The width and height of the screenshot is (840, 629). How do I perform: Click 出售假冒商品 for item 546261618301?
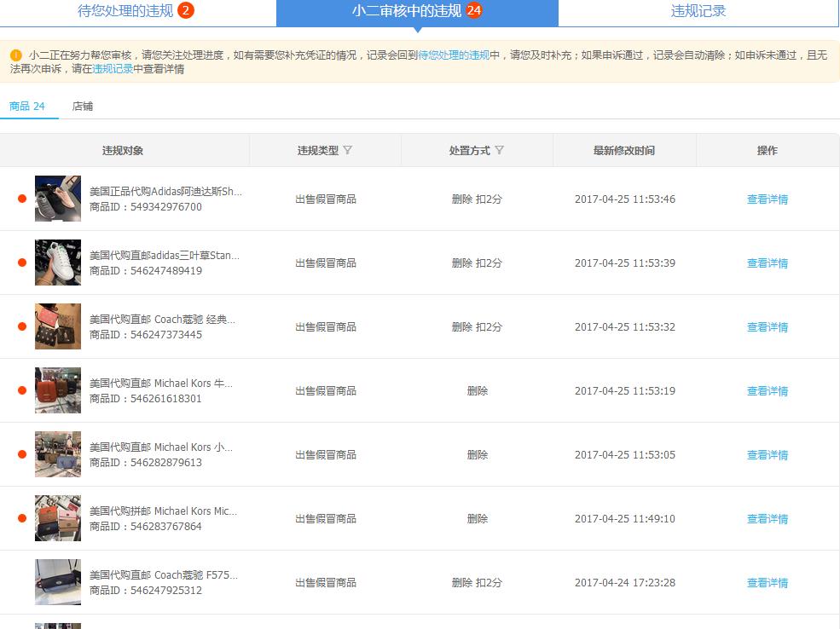pyautogui.click(x=326, y=391)
